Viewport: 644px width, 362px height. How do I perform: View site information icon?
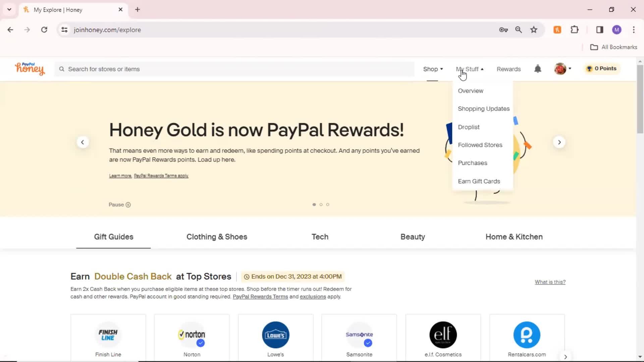pyautogui.click(x=64, y=30)
